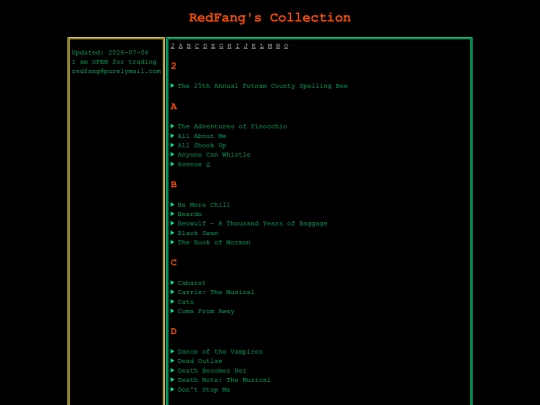
Task: Expand the Death Note: The Musical entry
Action: click(220, 380)
